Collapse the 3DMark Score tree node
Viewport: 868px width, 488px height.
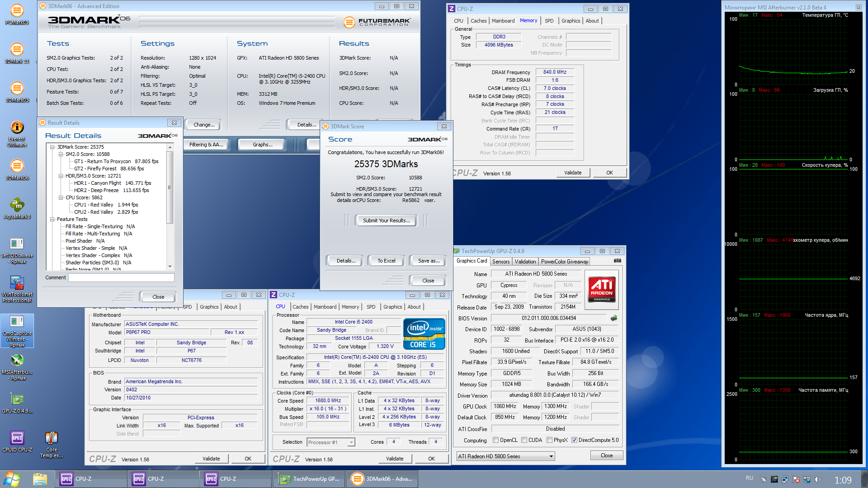52,147
